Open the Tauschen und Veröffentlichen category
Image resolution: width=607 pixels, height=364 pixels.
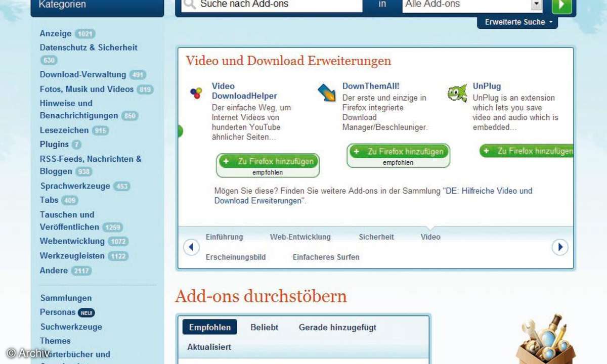click(69, 221)
